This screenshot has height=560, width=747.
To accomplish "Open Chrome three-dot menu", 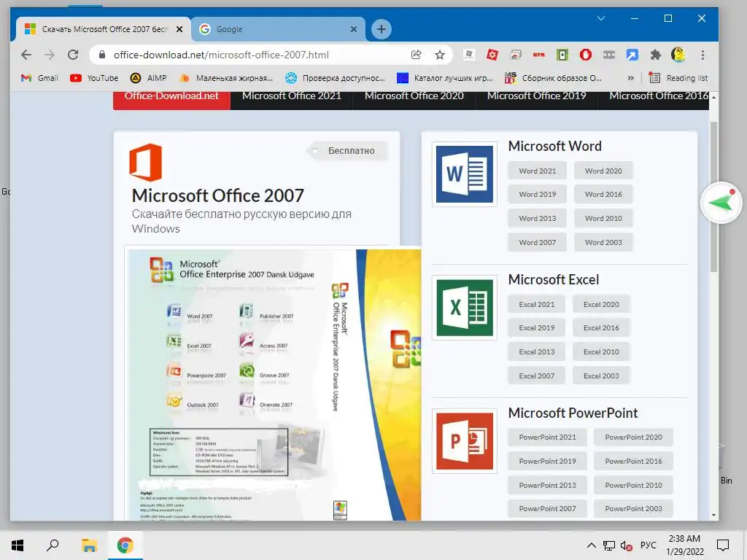I will [x=703, y=55].
